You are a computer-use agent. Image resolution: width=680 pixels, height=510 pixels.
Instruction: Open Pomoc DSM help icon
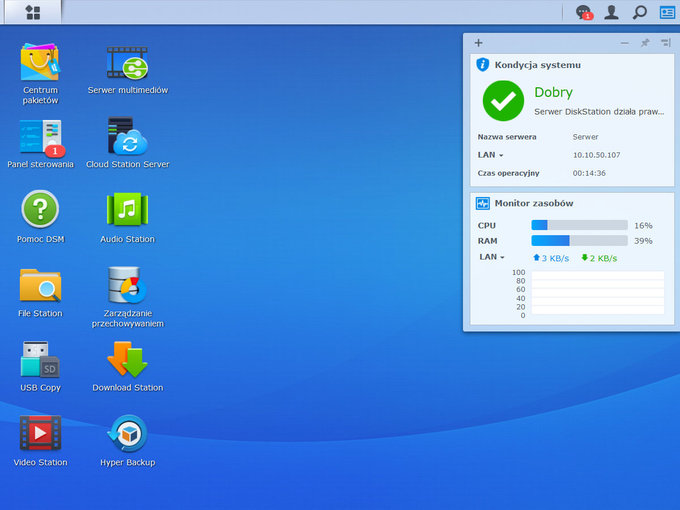[x=40, y=216]
